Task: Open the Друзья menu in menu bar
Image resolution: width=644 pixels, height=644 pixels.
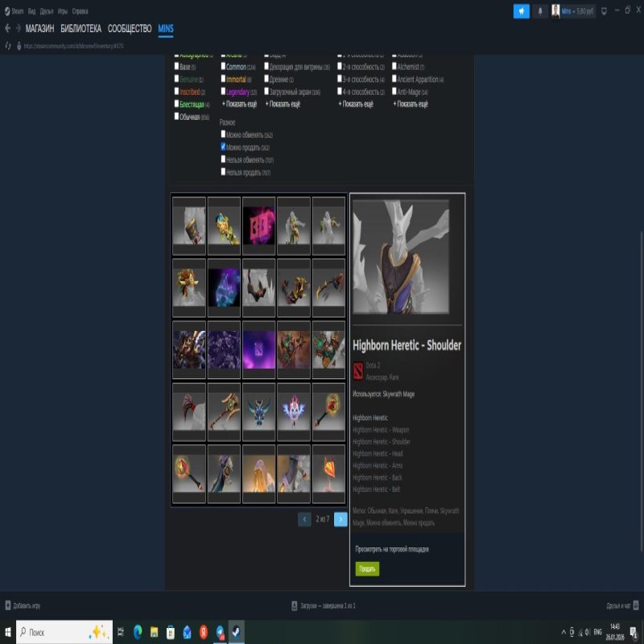Action: coord(47,11)
